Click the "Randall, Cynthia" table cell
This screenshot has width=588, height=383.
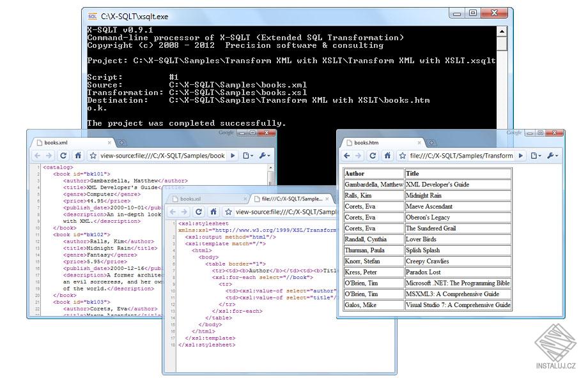tap(374, 239)
